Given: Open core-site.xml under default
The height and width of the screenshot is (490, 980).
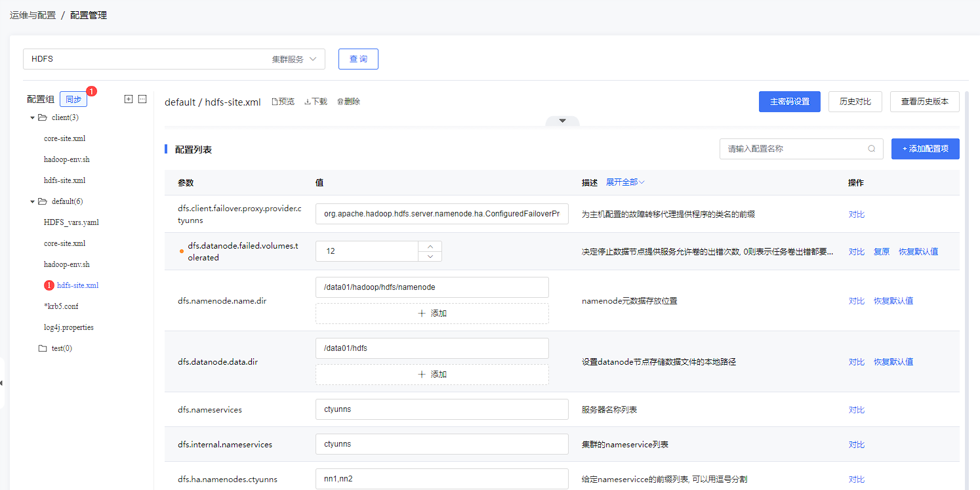Looking at the screenshot, I should point(64,243).
